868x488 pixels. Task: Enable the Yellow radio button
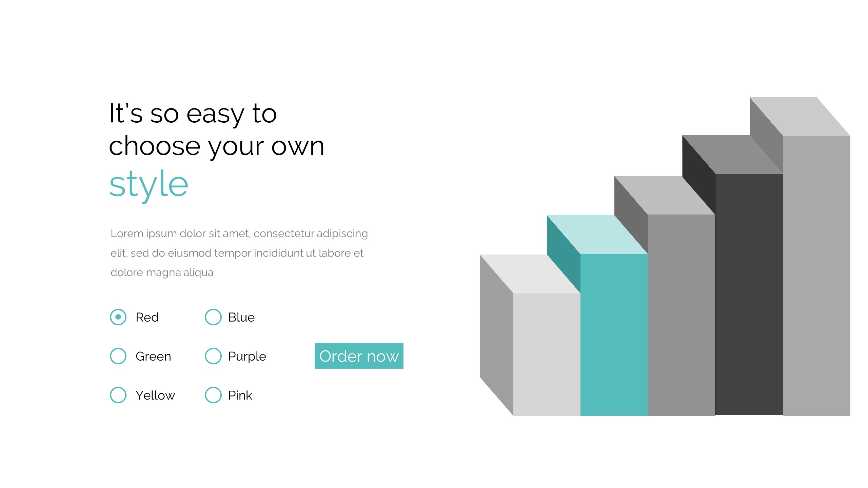click(x=118, y=395)
